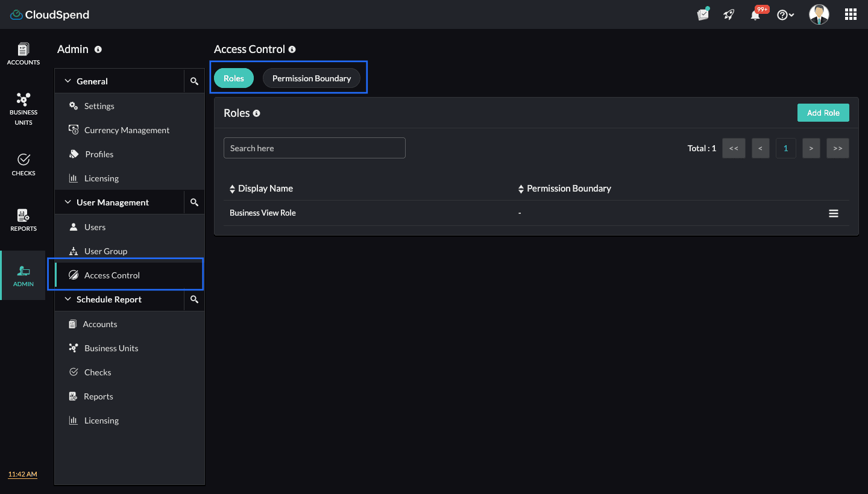Open Currency Management under General

127,130
